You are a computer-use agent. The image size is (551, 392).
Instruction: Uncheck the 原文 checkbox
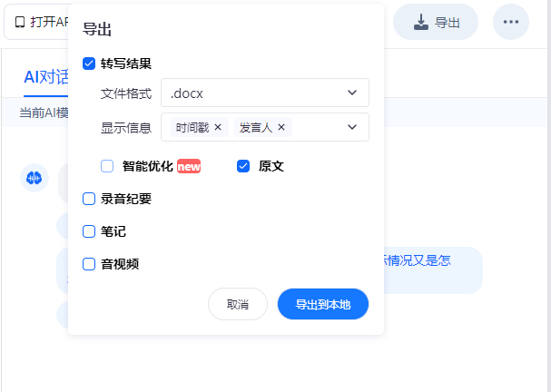(x=243, y=166)
